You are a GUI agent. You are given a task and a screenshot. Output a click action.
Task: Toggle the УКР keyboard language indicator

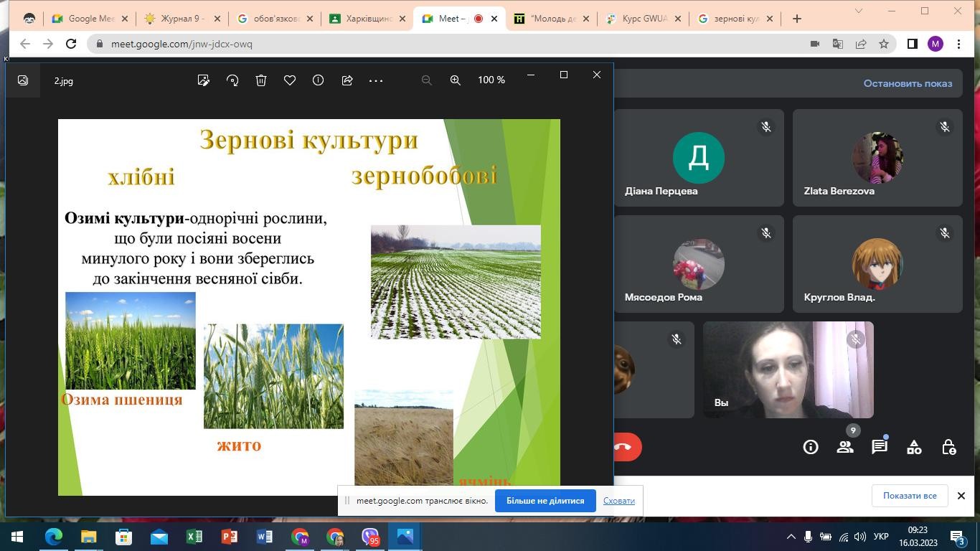point(882,537)
